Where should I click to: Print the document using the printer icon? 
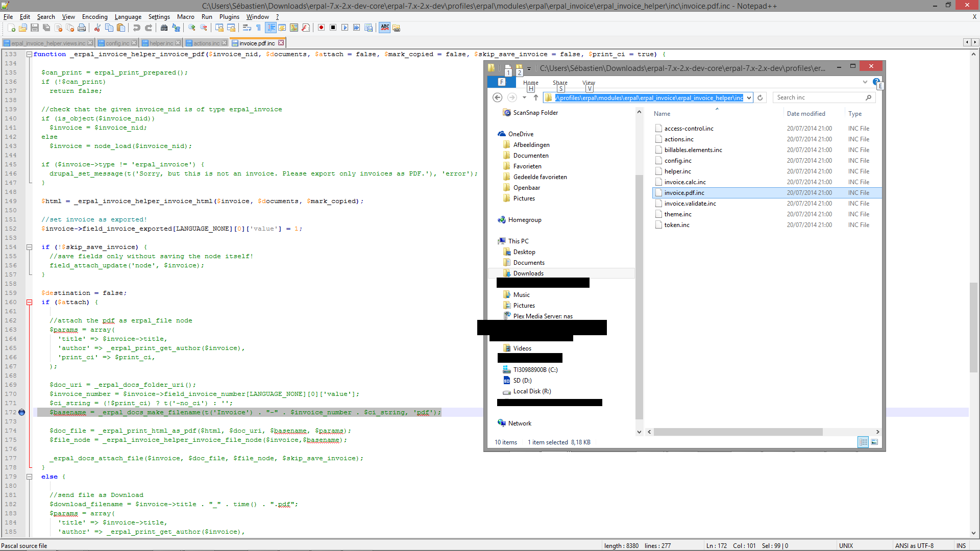pyautogui.click(x=82, y=28)
